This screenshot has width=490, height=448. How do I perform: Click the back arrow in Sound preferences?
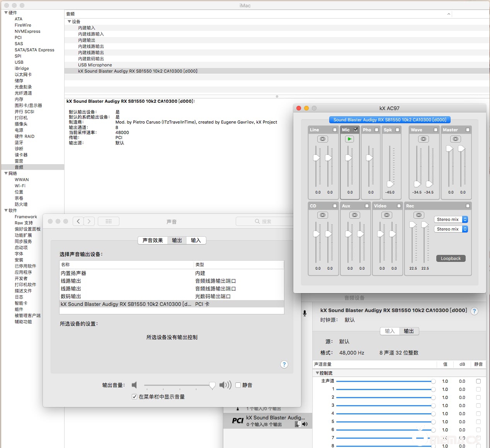78,221
